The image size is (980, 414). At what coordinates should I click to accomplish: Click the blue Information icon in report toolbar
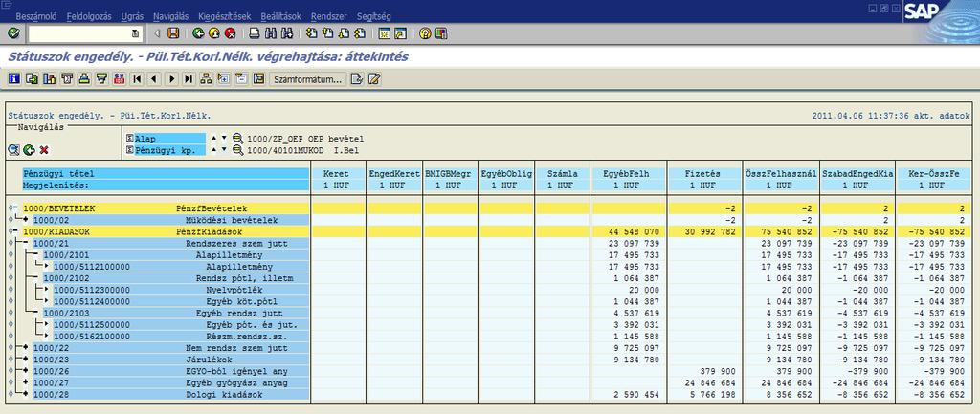tap(13, 78)
